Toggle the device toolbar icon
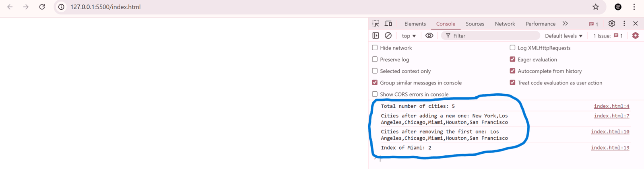This screenshot has height=169, width=644. pyautogui.click(x=388, y=24)
